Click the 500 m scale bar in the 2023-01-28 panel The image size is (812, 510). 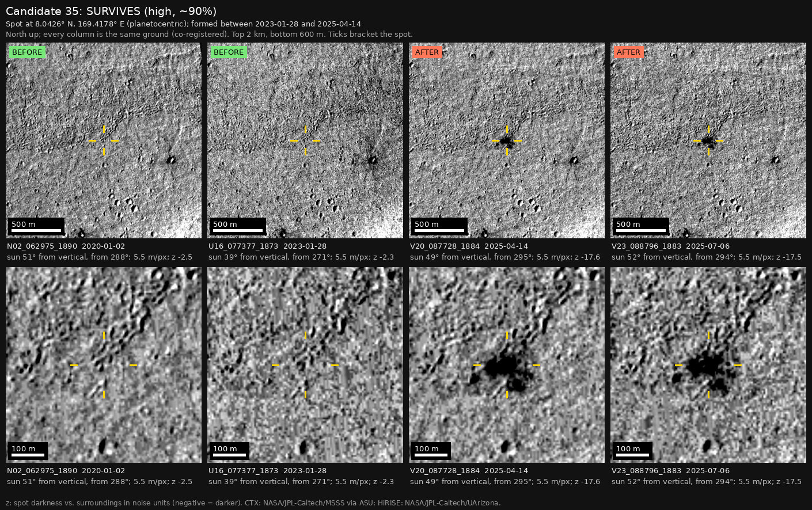[238, 226]
